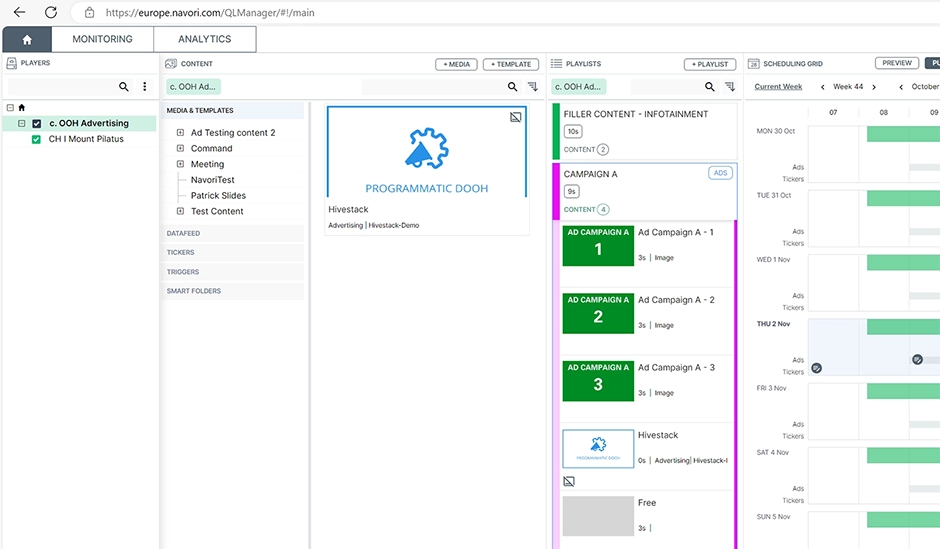Click the + MEDIA button

[456, 64]
